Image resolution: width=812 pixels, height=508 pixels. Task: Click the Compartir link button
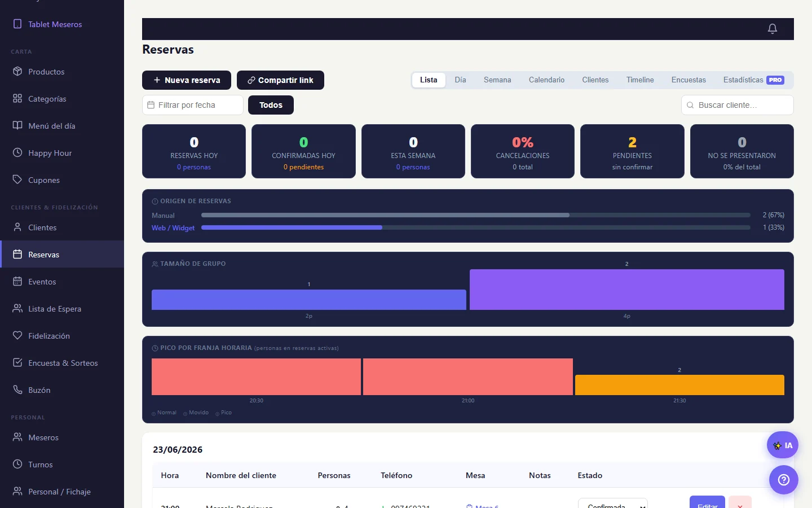[x=280, y=80]
